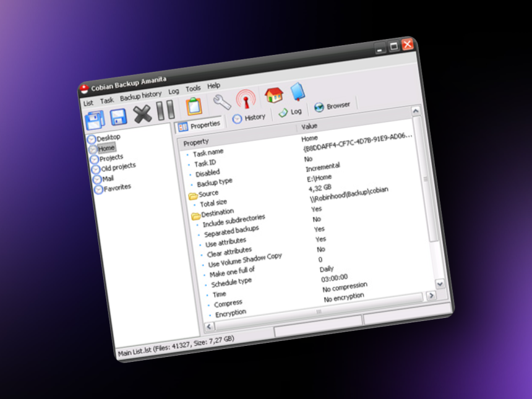Click the clock icon beside Mail task
The width and height of the screenshot is (532, 399).
[97, 179]
